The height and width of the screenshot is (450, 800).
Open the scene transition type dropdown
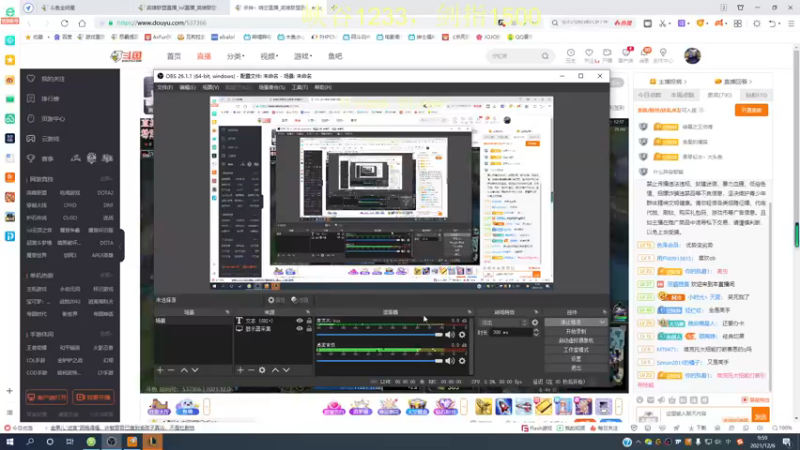coord(504,322)
